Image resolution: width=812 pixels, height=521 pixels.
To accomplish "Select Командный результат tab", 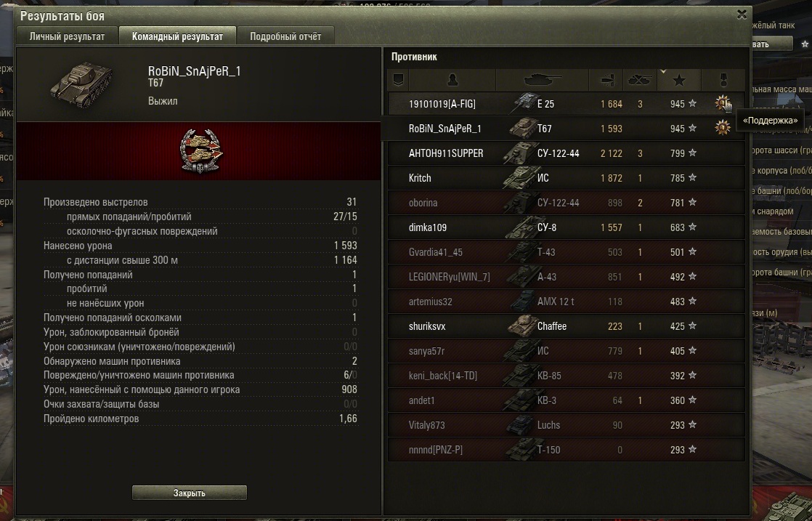I will pyautogui.click(x=177, y=36).
